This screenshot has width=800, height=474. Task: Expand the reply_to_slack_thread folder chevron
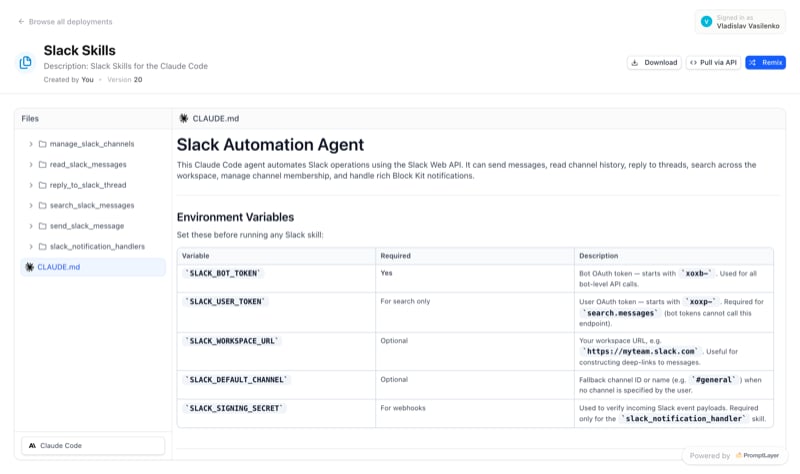[x=31, y=185]
